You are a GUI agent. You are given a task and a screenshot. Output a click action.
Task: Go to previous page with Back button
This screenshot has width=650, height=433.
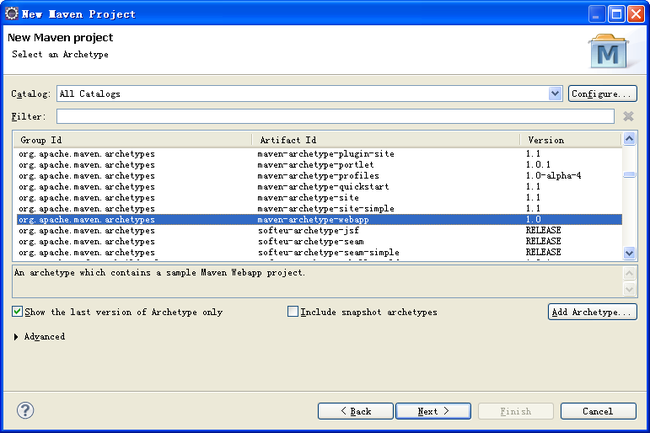point(356,411)
